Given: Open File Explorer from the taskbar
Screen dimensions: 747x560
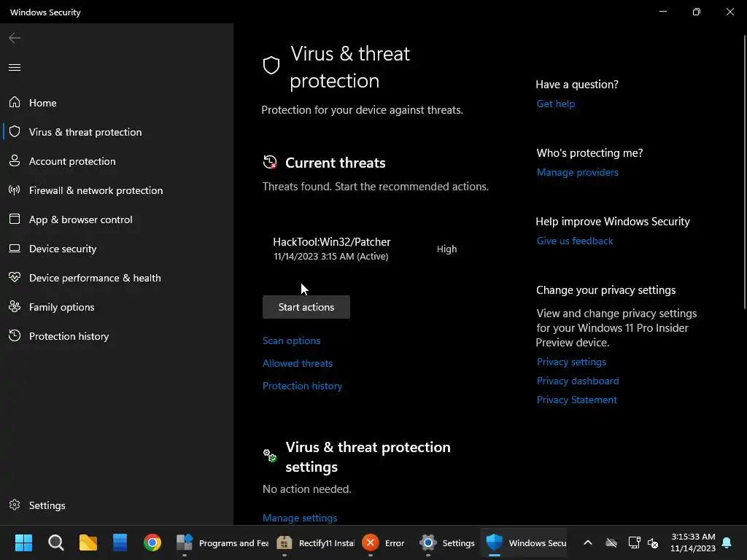Looking at the screenshot, I should [x=88, y=542].
